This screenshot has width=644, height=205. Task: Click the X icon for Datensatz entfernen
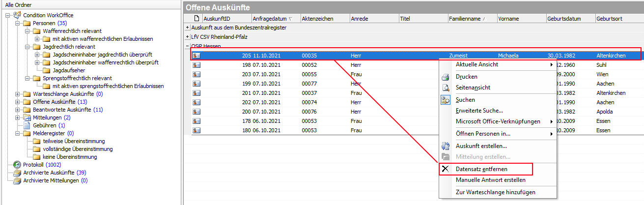pos(446,169)
